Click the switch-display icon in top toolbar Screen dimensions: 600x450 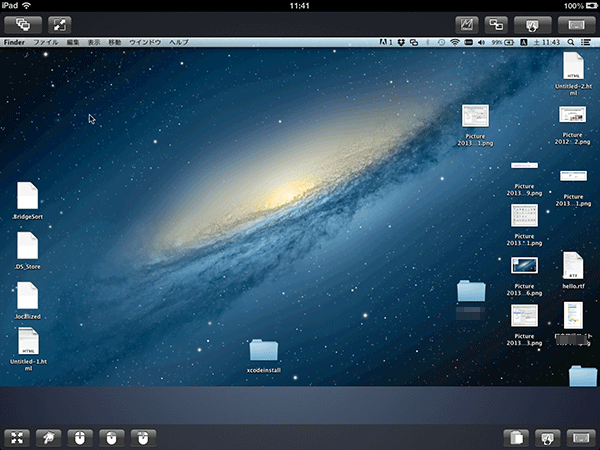pyautogui.click(x=496, y=25)
